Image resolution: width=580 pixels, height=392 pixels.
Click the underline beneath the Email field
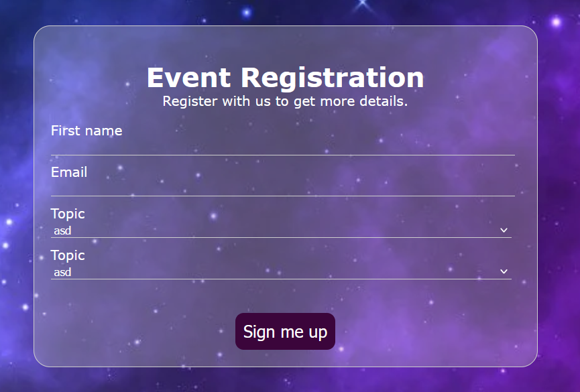pos(282,196)
